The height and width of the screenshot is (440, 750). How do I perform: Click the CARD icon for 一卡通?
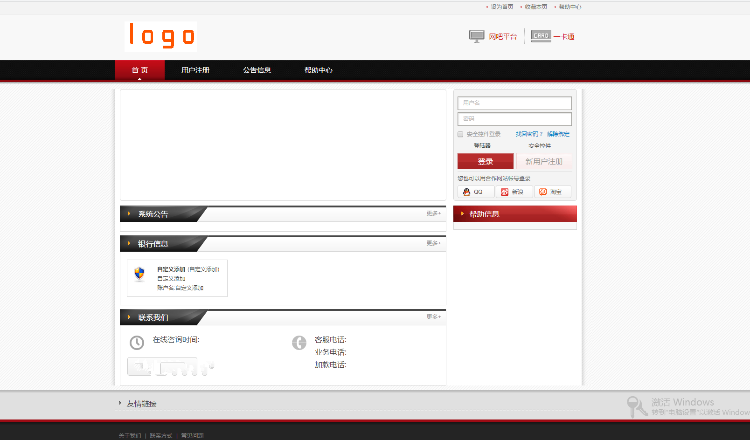coord(541,36)
